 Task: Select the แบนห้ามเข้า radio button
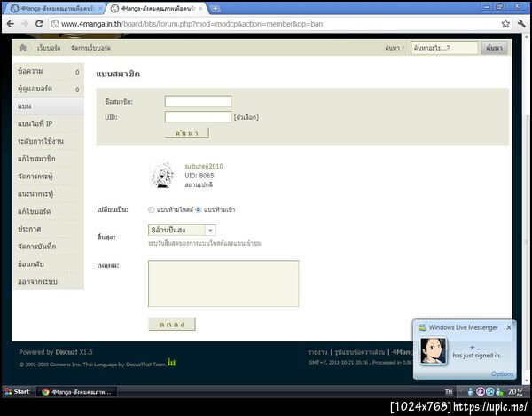tap(199, 209)
